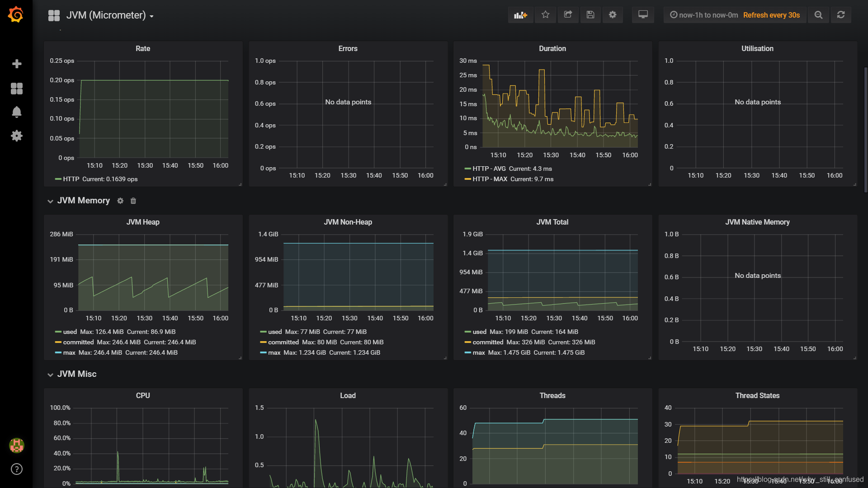Open the Dashboards sidebar icon
This screenshot has width=868, height=488.
17,89
